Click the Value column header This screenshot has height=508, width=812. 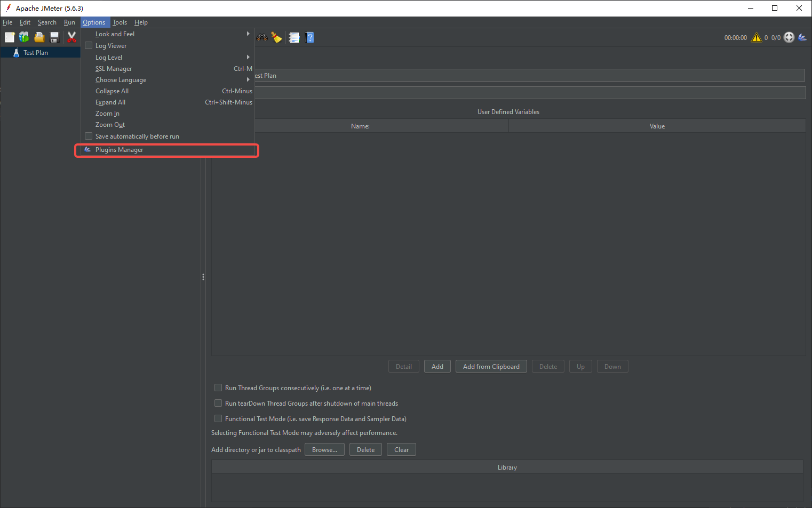coord(657,126)
